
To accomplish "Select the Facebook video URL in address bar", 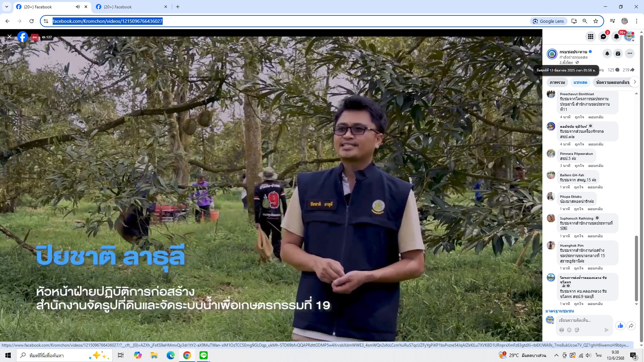I will (x=107, y=21).
